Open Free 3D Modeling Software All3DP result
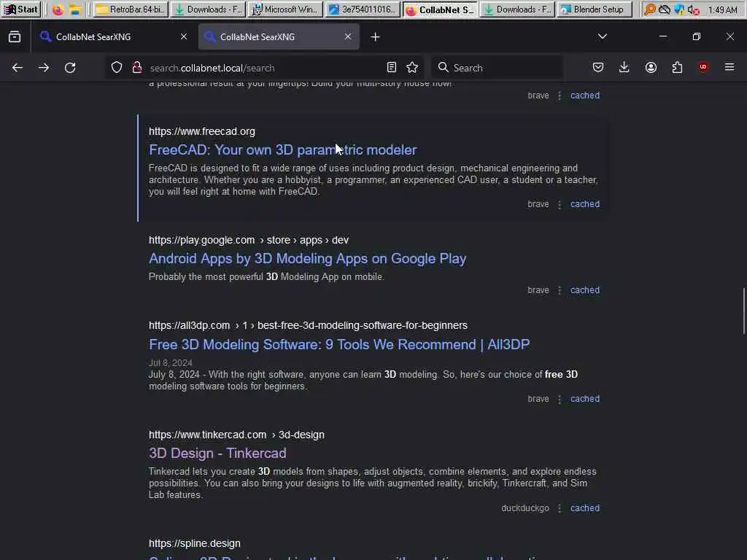This screenshot has width=747, height=560. (339, 344)
